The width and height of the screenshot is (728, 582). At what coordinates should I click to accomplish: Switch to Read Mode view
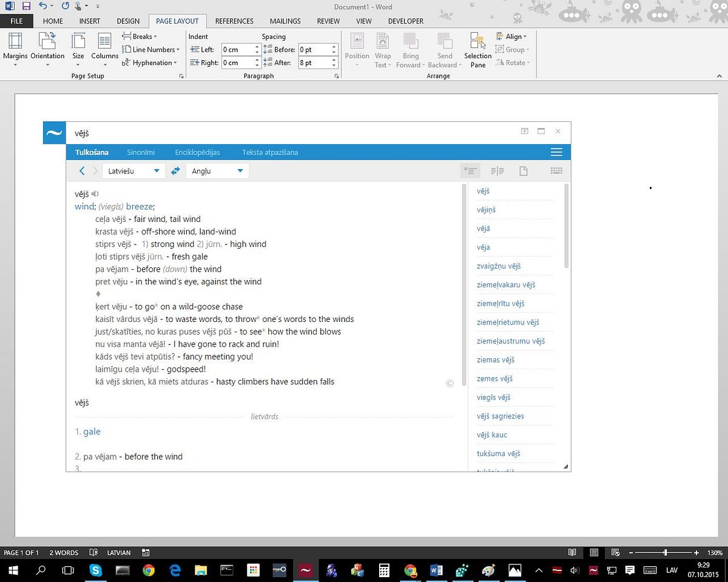pyautogui.click(x=572, y=552)
